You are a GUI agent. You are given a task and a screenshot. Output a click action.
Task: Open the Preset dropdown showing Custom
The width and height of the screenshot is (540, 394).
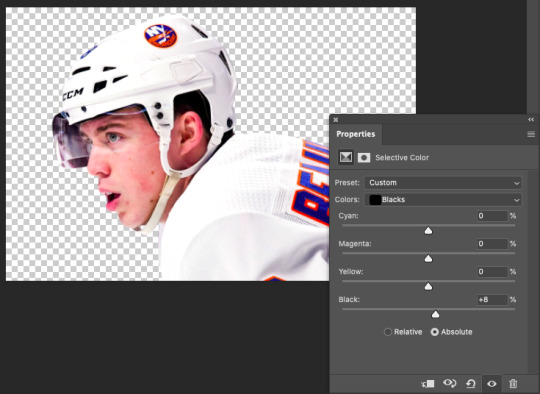[x=443, y=183]
